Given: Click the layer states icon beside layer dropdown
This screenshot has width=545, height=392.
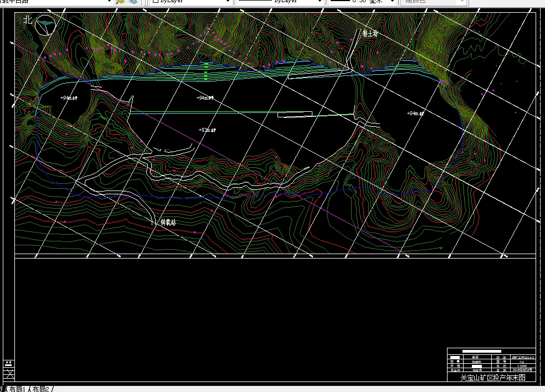Looking at the screenshot, I should coord(120,2).
